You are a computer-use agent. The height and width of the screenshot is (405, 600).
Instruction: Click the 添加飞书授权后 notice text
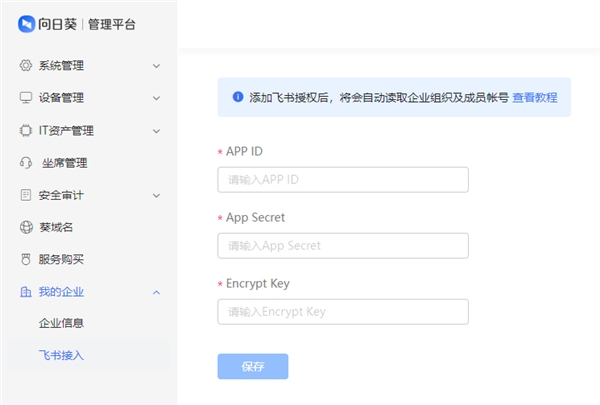pyautogui.click(x=379, y=98)
